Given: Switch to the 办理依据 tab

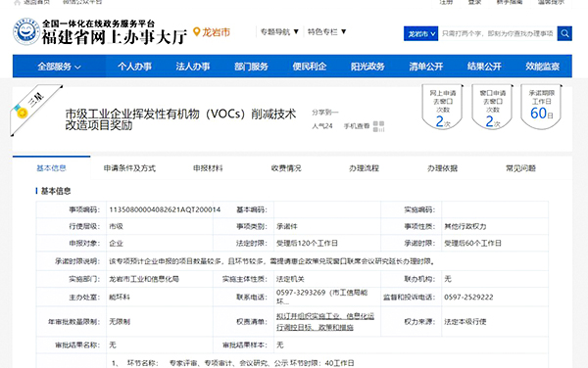Looking at the screenshot, I should pyautogui.click(x=443, y=168).
